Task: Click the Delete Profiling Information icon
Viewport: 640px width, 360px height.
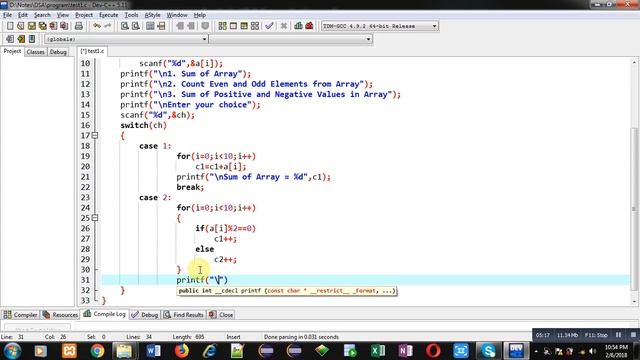Action: [309, 26]
